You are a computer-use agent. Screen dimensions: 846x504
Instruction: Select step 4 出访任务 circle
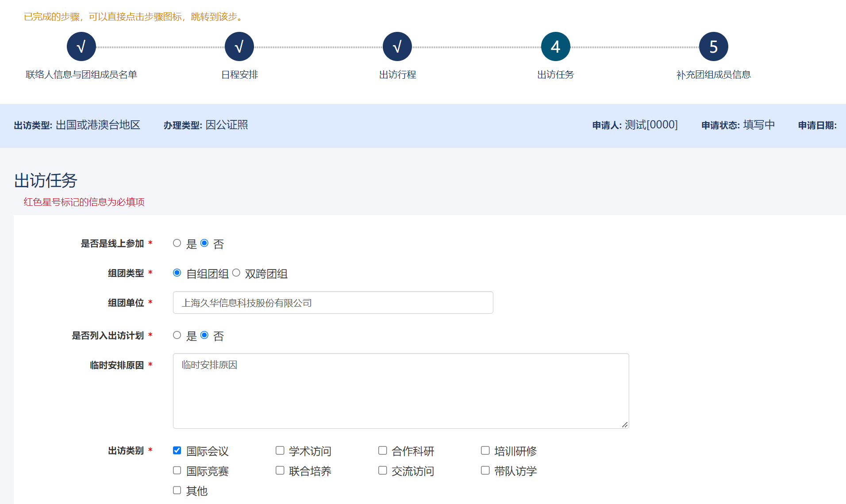point(555,46)
